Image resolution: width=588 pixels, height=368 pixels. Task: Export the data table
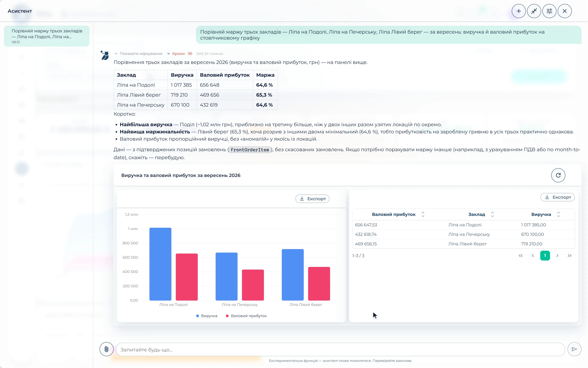point(557,197)
